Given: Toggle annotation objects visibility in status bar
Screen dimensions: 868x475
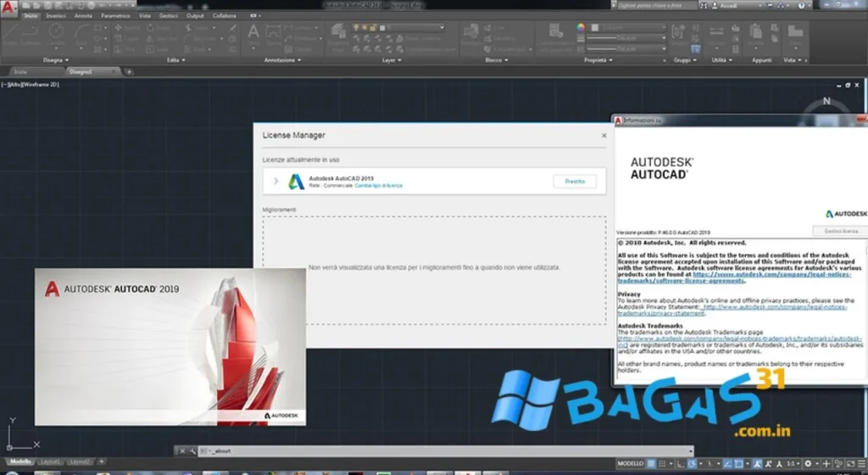Looking at the screenshot, I should click(x=757, y=463).
